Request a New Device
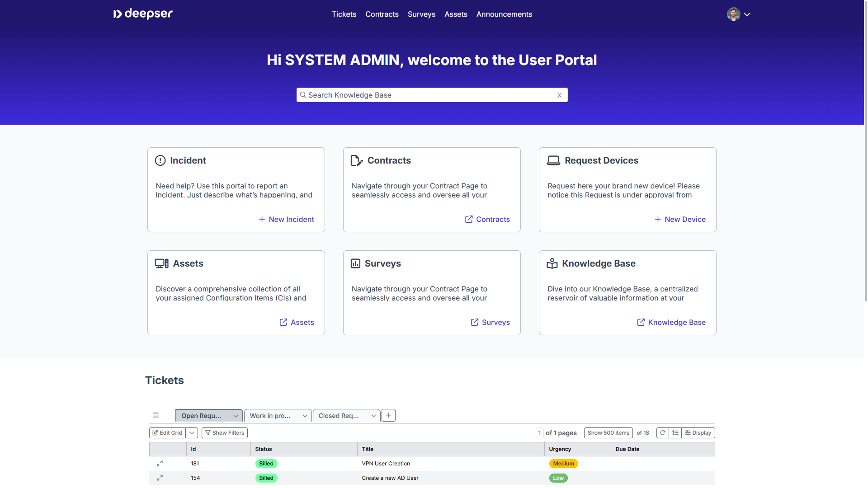The width and height of the screenshot is (868, 488). coord(680,219)
